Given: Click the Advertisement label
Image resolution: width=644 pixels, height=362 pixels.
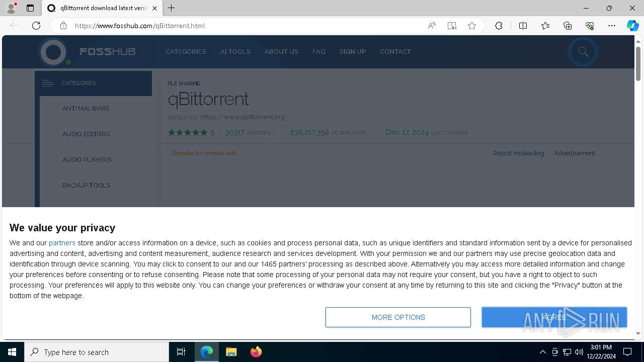Looking at the screenshot, I should pyautogui.click(x=575, y=153).
